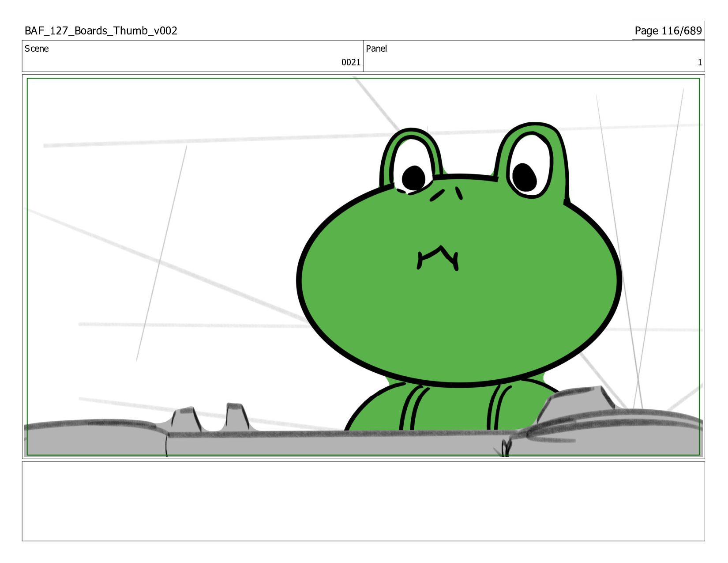The width and height of the screenshot is (728, 563).
Task: Click the green frog storyboard panel image
Action: click(x=363, y=267)
